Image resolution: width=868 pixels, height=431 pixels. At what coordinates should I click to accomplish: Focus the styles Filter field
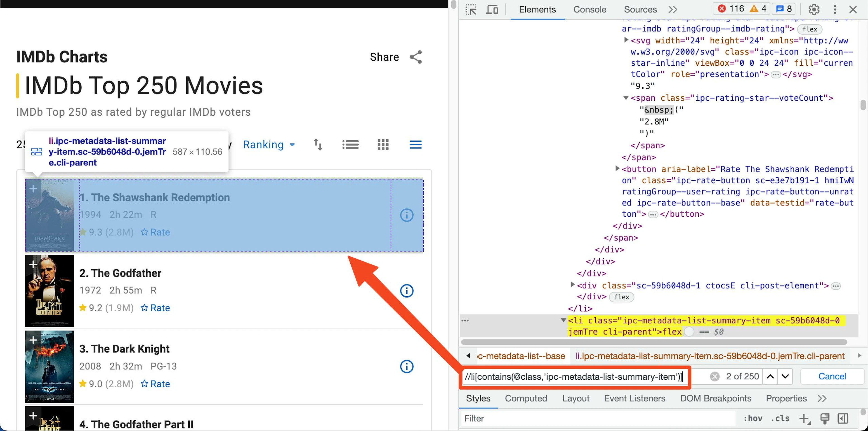pyautogui.click(x=598, y=419)
